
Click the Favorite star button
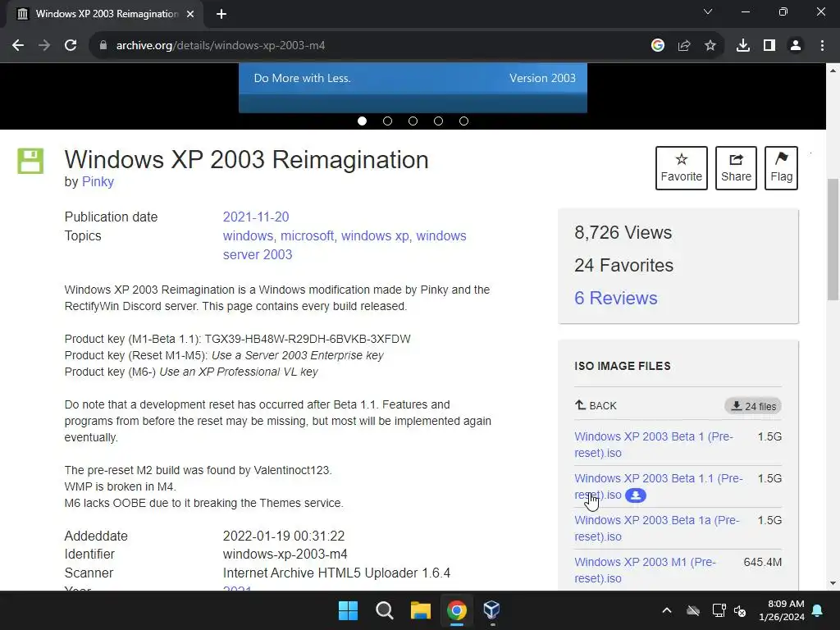tap(682, 168)
